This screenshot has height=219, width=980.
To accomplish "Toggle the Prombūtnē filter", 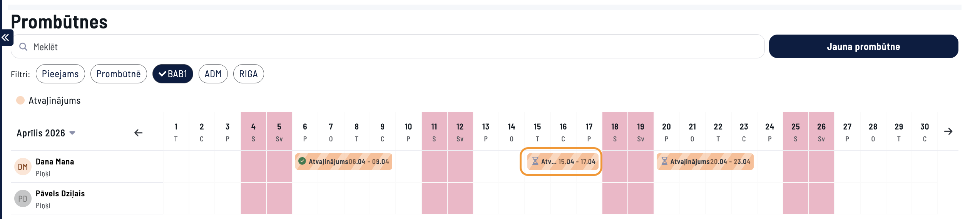I will coord(119,74).
